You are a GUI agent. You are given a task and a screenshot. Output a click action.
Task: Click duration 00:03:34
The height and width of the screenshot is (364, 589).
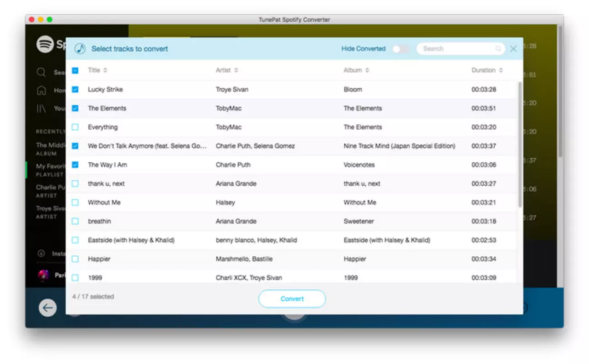pyautogui.click(x=484, y=259)
